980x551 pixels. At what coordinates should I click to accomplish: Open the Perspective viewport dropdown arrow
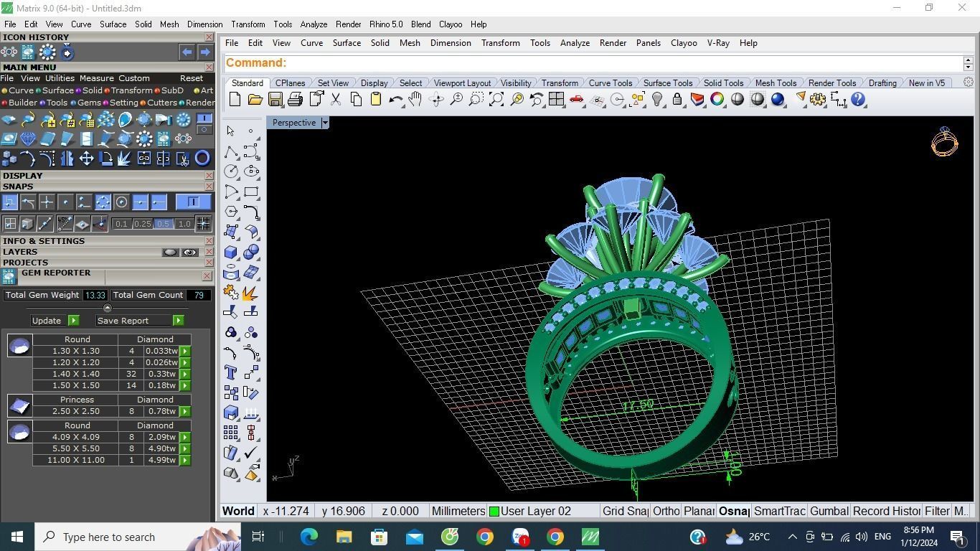point(324,123)
